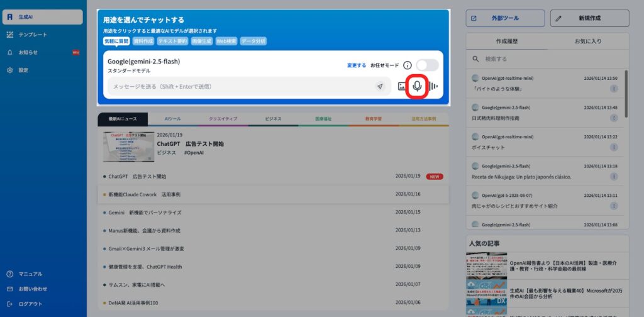Open the voice waveform chat icon
644x317 pixels.
click(433, 86)
